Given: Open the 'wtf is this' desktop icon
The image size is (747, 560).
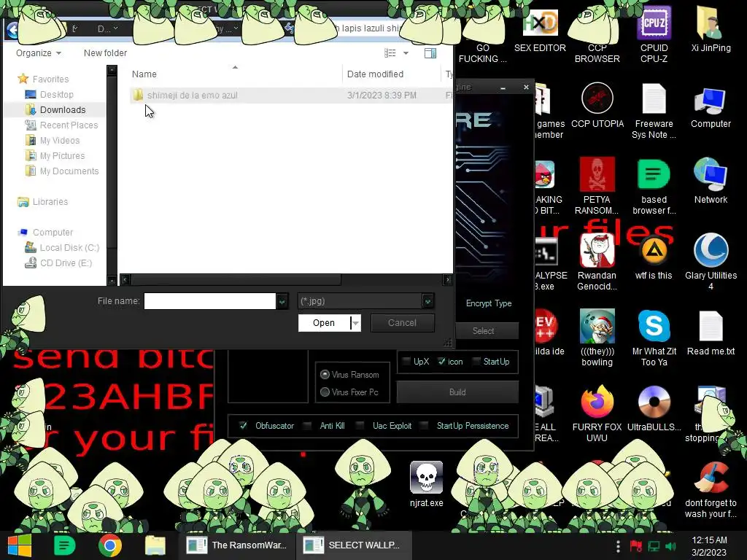Looking at the screenshot, I should tap(654, 257).
